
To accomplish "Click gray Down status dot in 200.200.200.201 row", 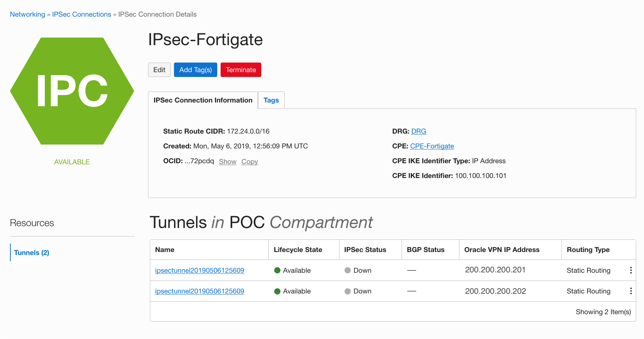I will [x=348, y=270].
